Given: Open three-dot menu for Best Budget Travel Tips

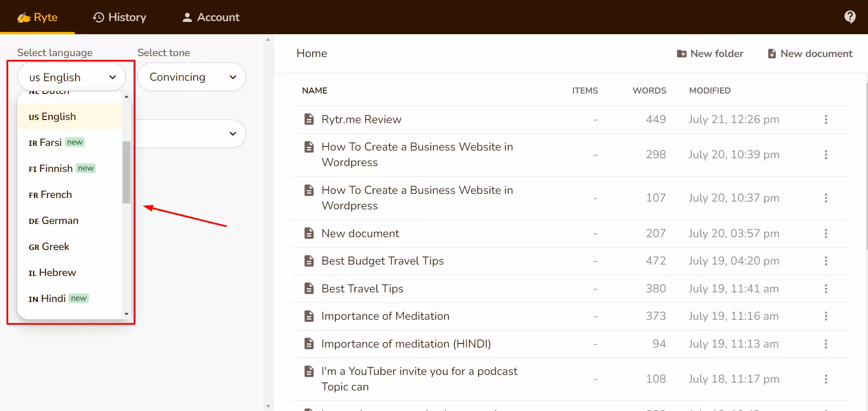Looking at the screenshot, I should (826, 261).
